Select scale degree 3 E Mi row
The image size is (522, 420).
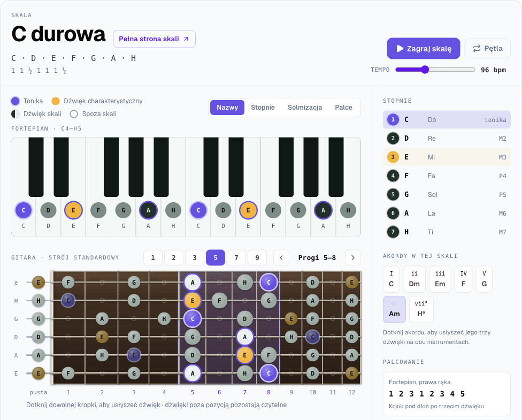pos(447,157)
